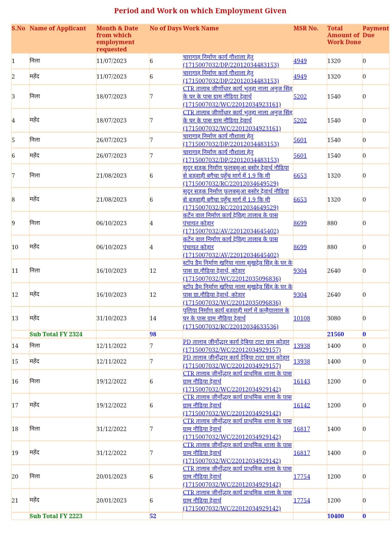
Task: Open MSR 8699 link in row 10
Action: pos(300,247)
